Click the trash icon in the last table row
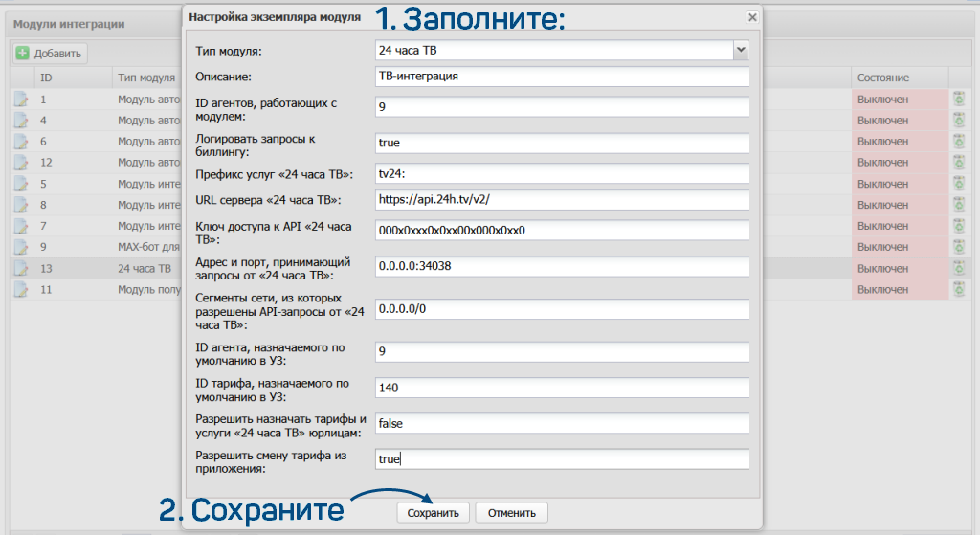This screenshot has height=535, width=980. click(958, 290)
